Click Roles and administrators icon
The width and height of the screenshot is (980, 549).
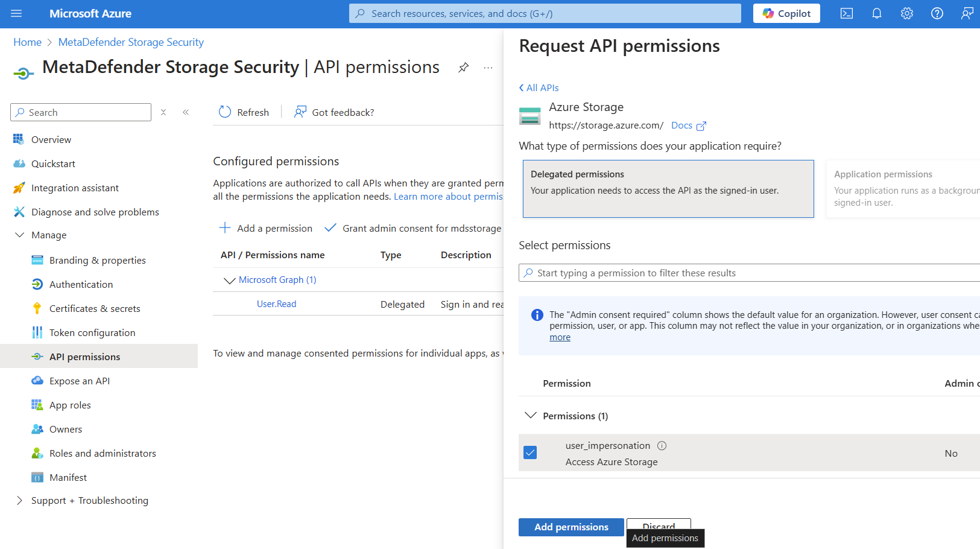click(37, 453)
